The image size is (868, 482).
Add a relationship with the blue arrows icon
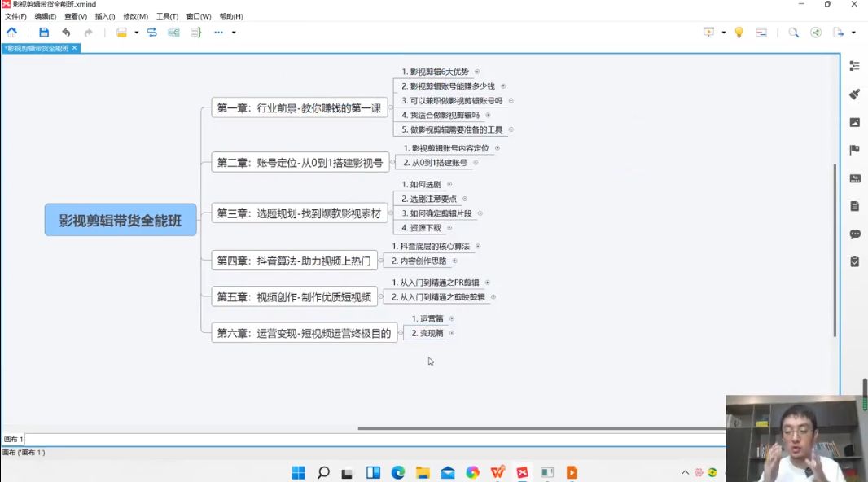click(151, 33)
